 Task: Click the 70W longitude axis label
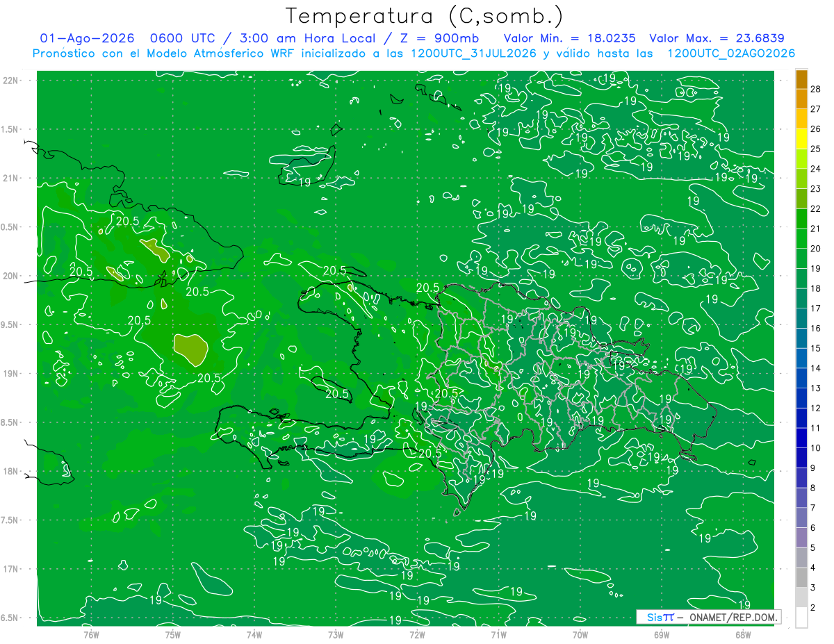tap(580, 634)
